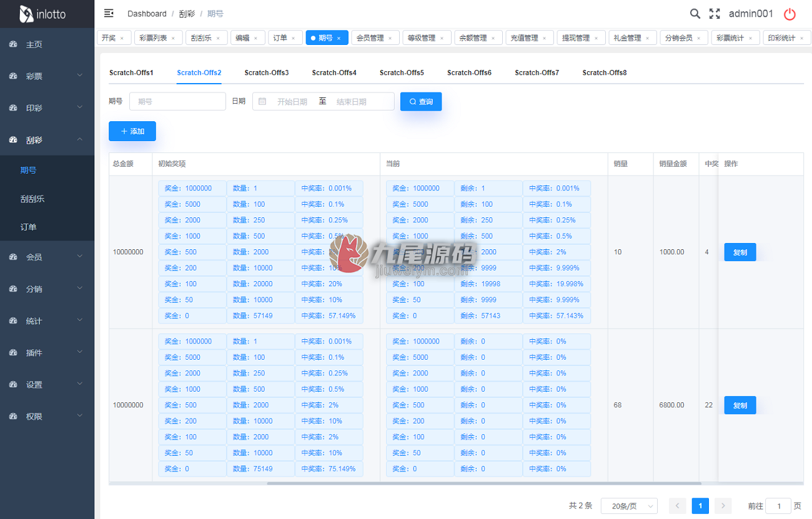The height and width of the screenshot is (519, 812).
Task: Open the header search icon
Action: [x=695, y=14]
